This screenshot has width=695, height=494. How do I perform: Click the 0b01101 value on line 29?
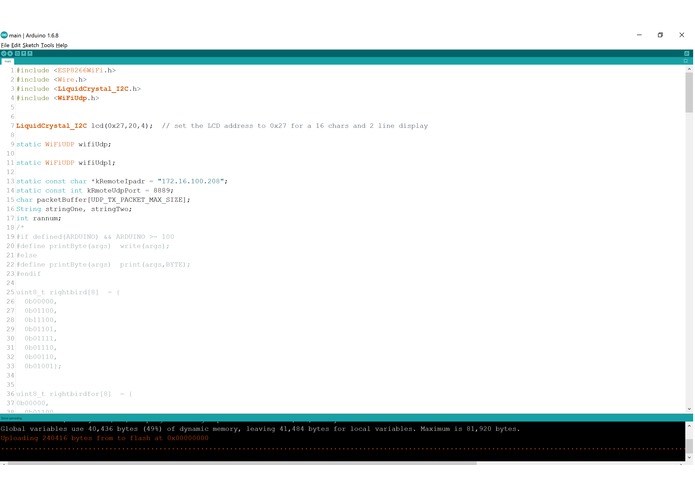tap(40, 329)
